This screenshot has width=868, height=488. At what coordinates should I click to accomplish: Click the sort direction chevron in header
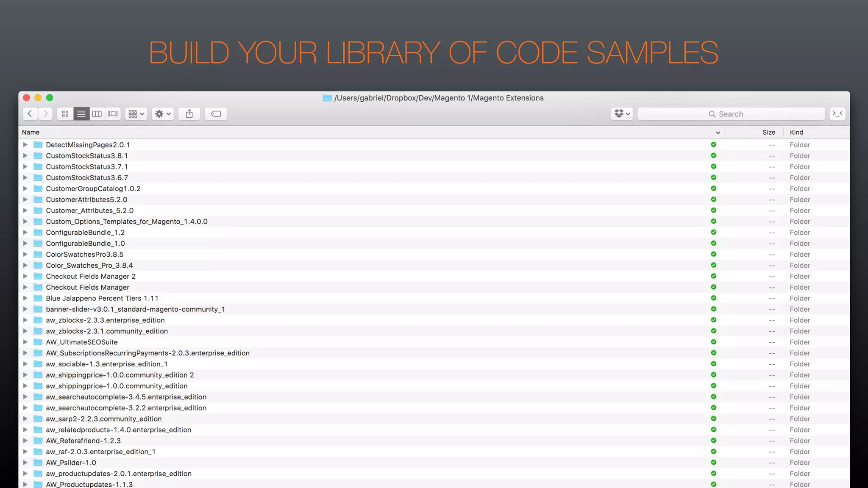point(718,133)
